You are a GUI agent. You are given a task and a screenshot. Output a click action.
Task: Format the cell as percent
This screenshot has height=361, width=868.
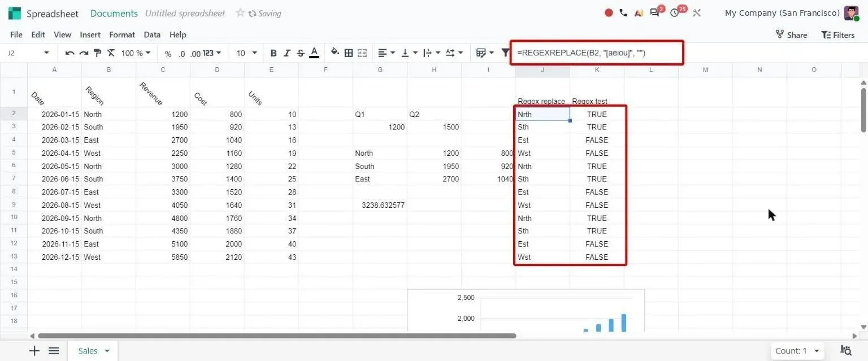click(168, 54)
